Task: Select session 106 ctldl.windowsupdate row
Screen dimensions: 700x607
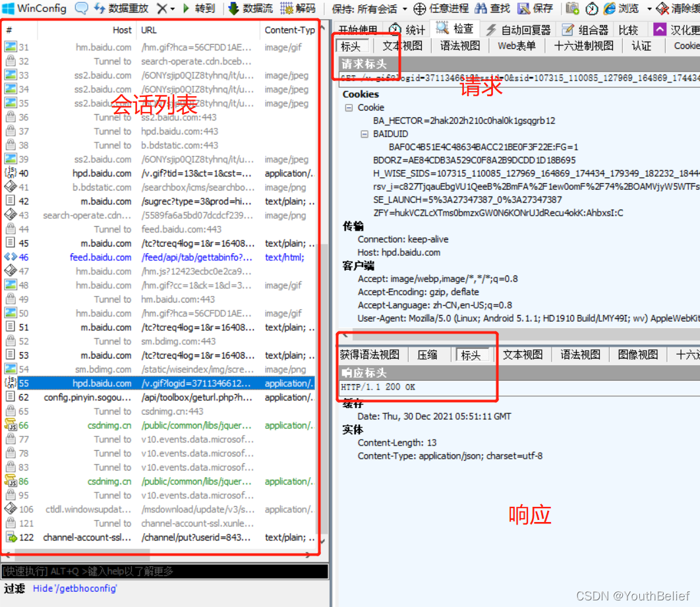Action: [160, 509]
